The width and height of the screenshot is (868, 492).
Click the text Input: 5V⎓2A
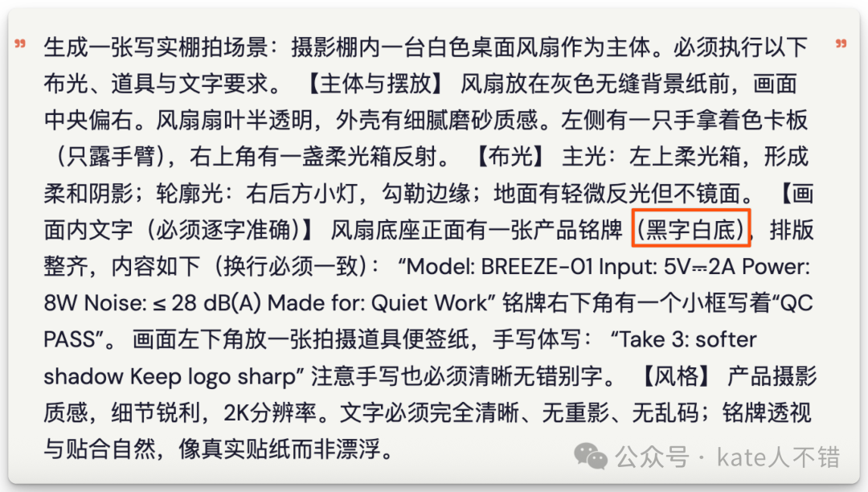pos(668,267)
